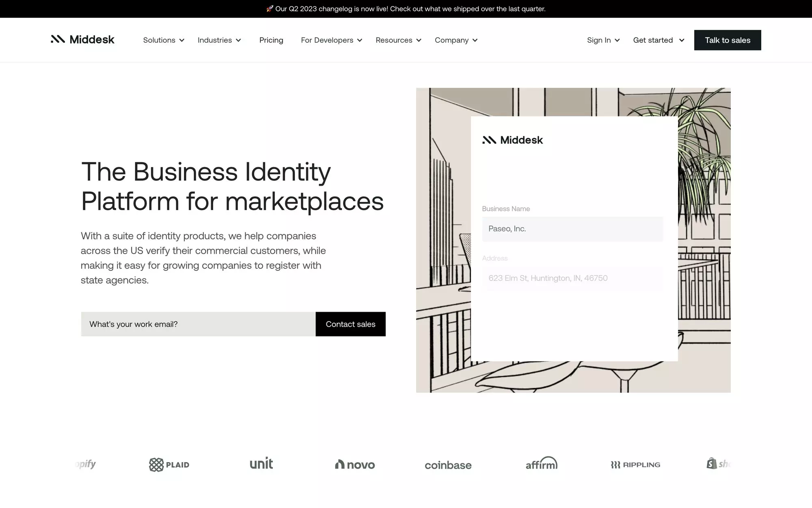
Task: Click the Plaid logo
Action: coord(169,465)
